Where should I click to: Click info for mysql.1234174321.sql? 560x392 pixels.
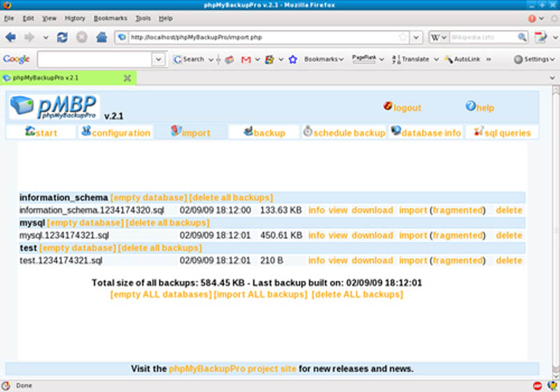coord(317,235)
